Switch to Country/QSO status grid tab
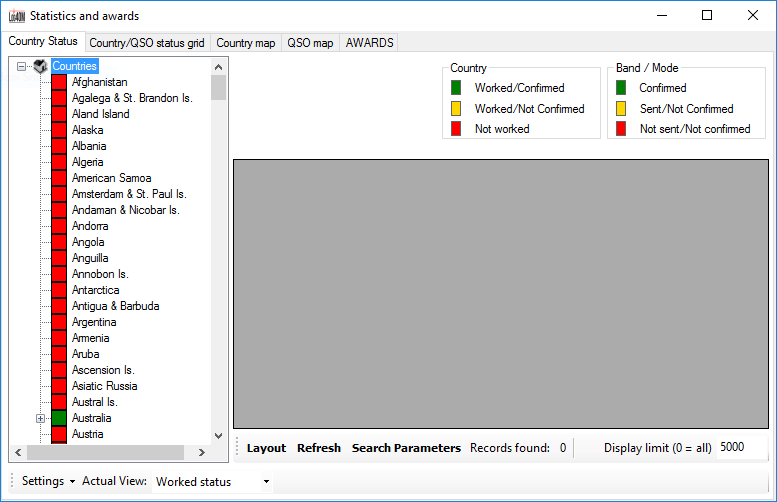This screenshot has height=502, width=777. [147, 43]
